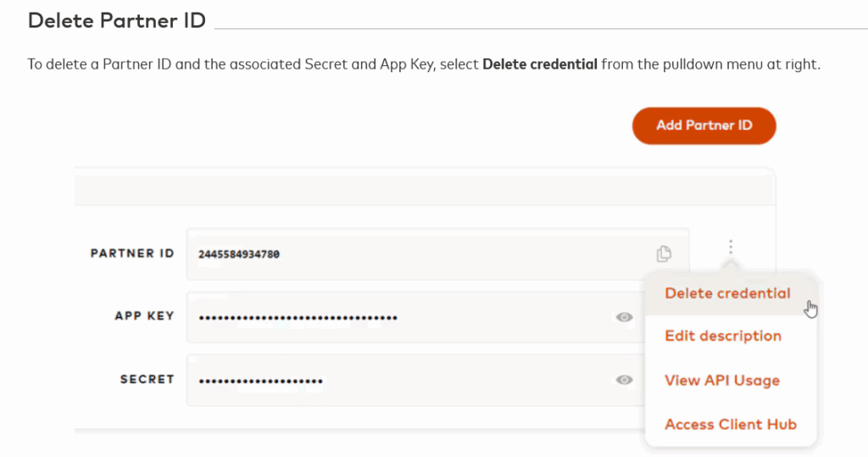868x457 pixels.
Task: Select Edit description menu option
Action: [723, 336]
